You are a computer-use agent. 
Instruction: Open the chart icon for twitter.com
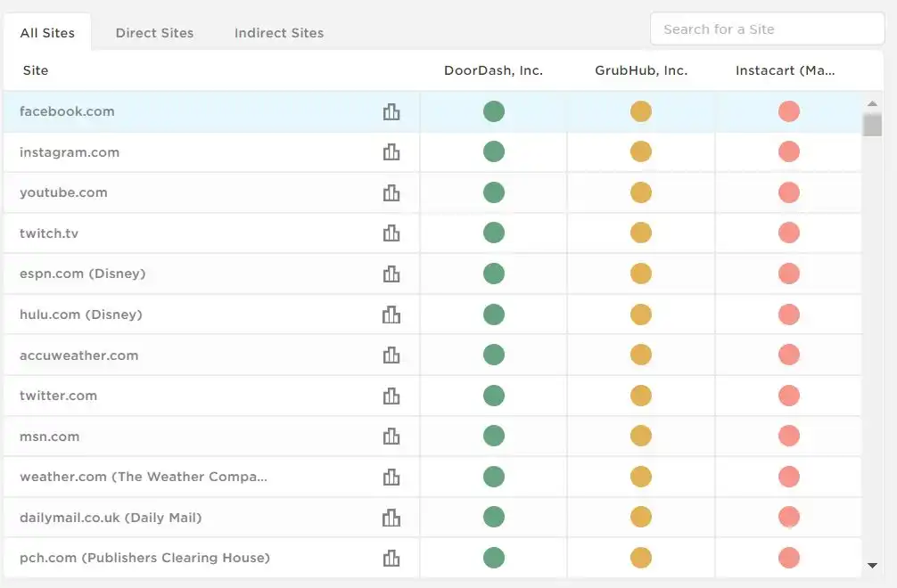pos(391,396)
